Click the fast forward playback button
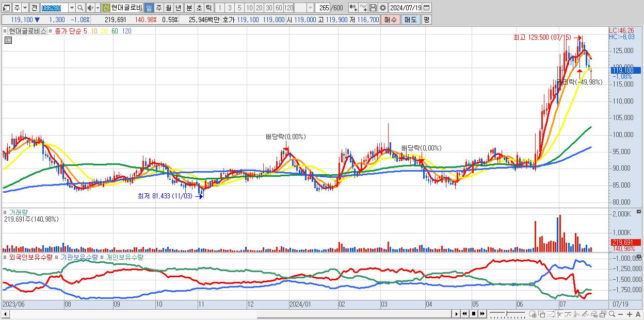The image size is (644, 320). (482, 313)
